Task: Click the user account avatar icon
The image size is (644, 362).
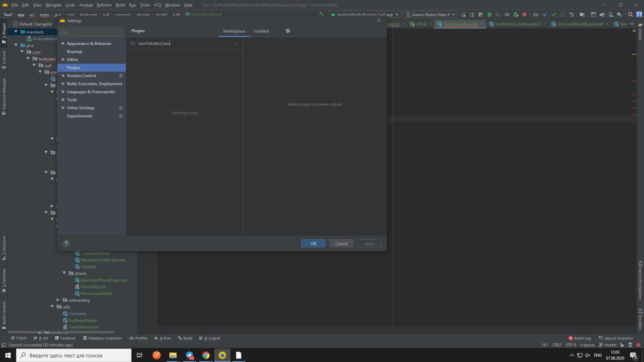Action: [639, 15]
